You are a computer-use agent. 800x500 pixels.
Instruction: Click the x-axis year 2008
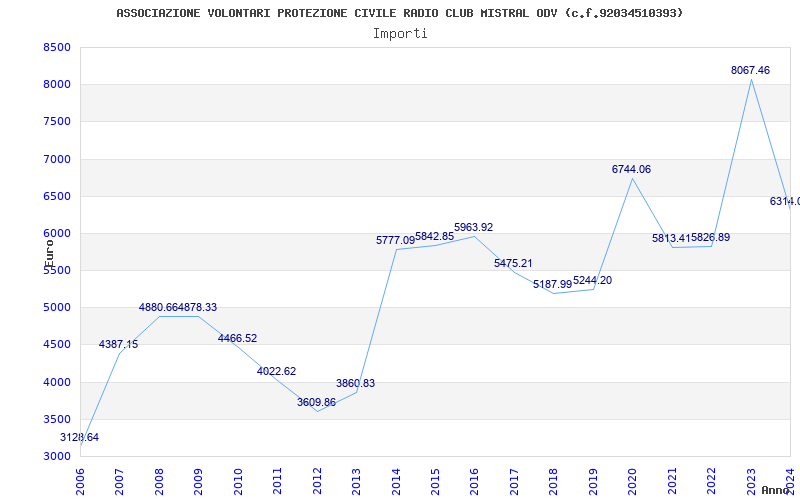click(159, 481)
